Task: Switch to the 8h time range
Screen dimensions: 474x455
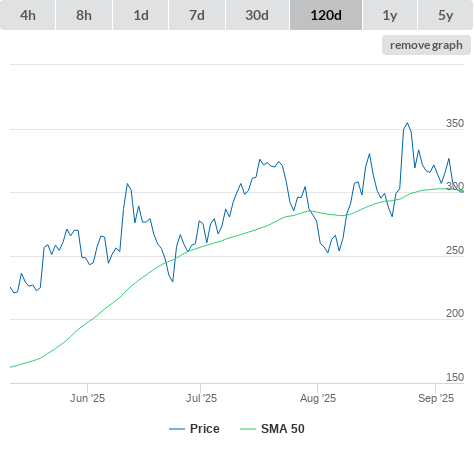Action: pos(84,15)
